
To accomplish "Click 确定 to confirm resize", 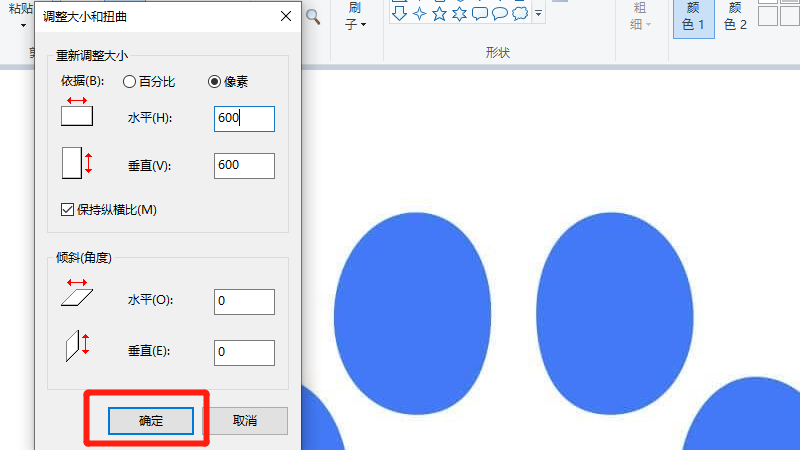I will click(150, 421).
